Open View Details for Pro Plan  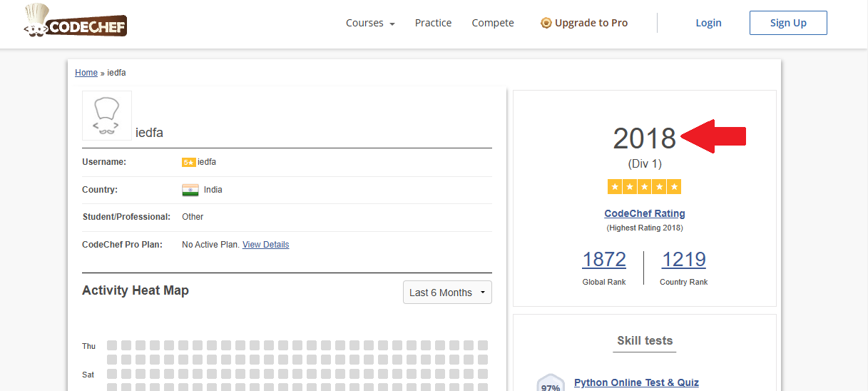tap(265, 245)
